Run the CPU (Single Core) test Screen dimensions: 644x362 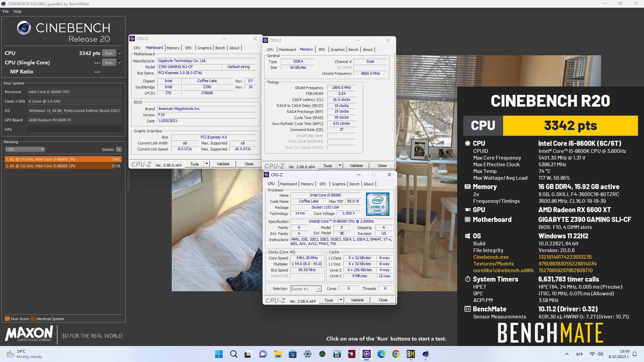coord(109,63)
